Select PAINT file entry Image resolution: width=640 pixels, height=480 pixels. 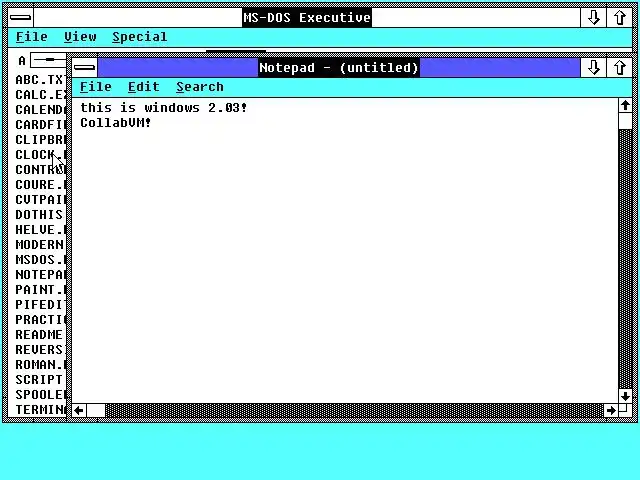click(x=40, y=290)
